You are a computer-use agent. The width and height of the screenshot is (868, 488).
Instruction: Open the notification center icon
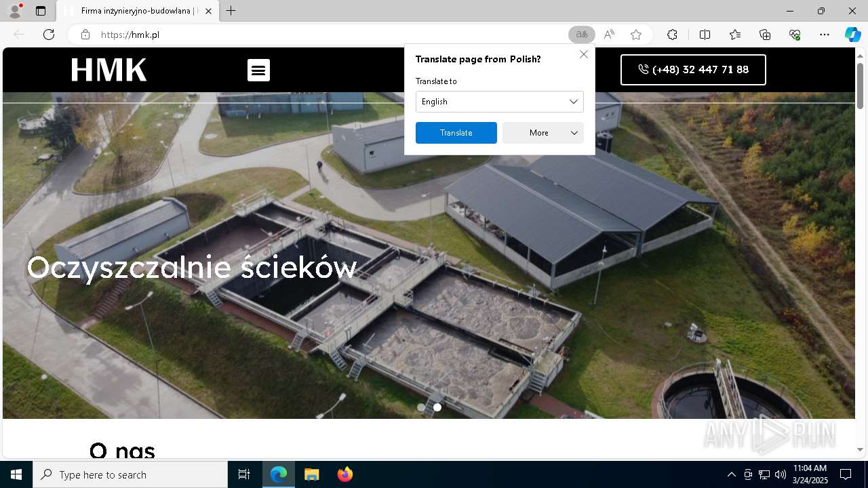coord(846,474)
